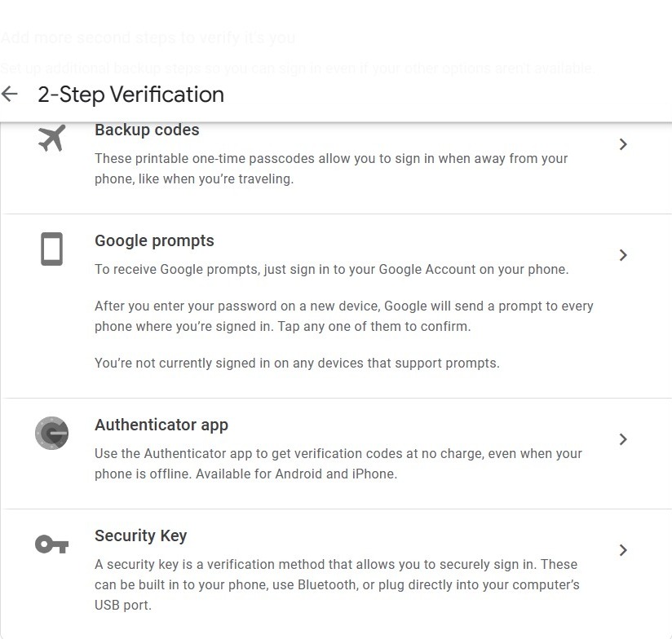Screen dimensions: 672x639
Task: Open the Google prompts heading
Action: pos(154,241)
